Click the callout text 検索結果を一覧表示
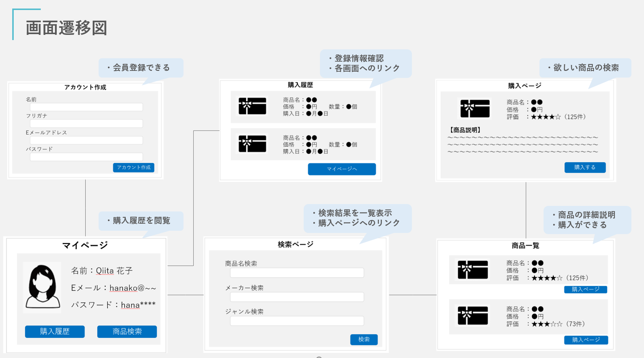644x358 pixels. point(355,213)
